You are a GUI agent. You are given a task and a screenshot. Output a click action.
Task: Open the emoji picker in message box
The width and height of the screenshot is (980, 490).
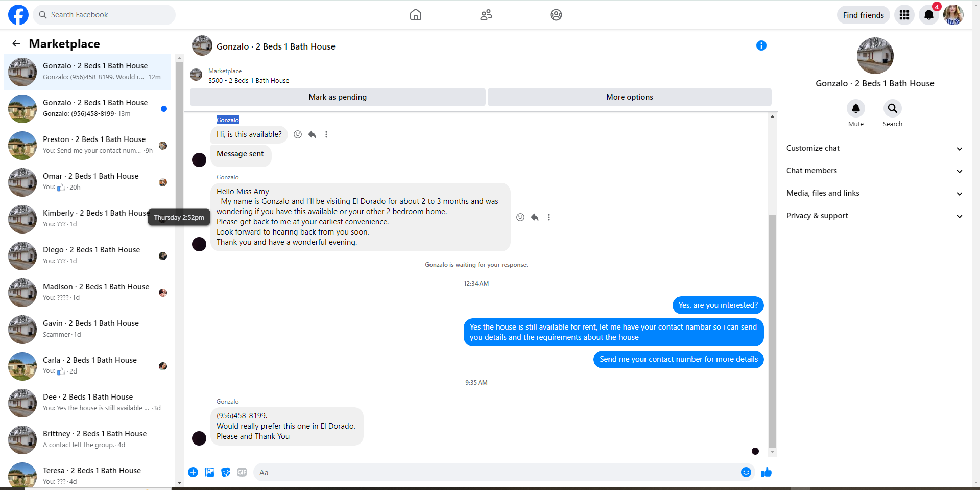tap(746, 472)
